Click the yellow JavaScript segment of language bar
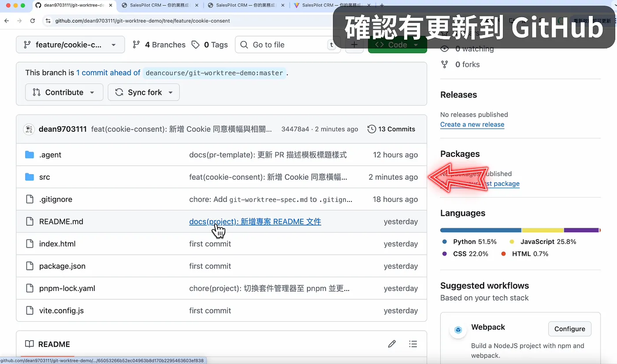617x364 pixels. [543, 230]
